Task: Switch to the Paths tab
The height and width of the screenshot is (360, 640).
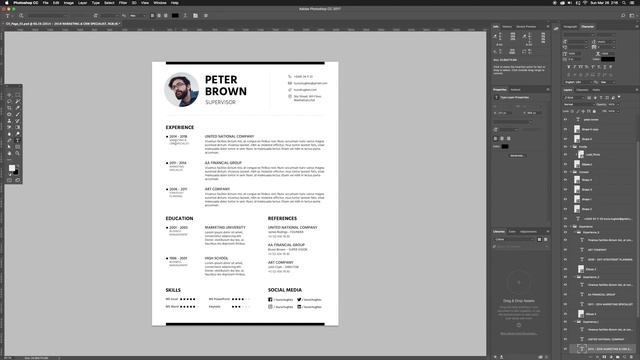Action: 596,90
